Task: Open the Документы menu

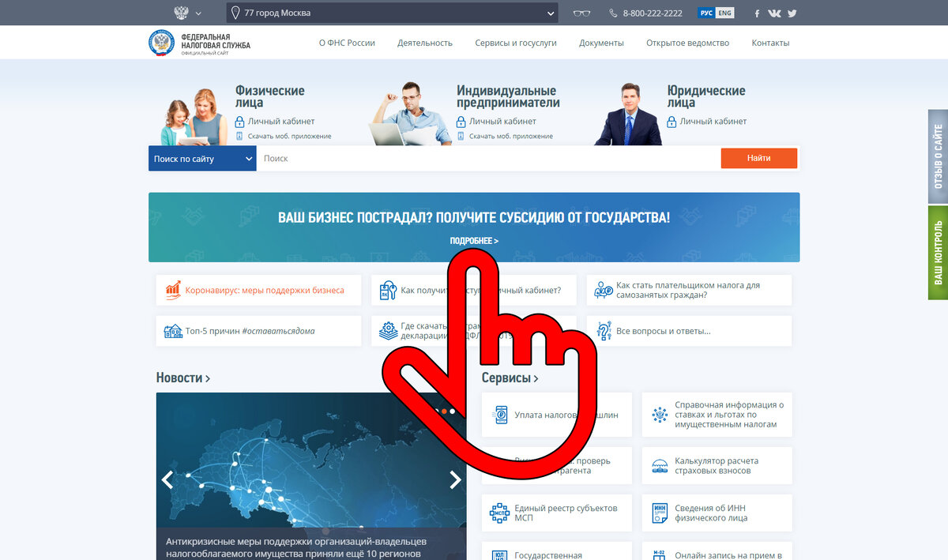Action: (x=601, y=43)
